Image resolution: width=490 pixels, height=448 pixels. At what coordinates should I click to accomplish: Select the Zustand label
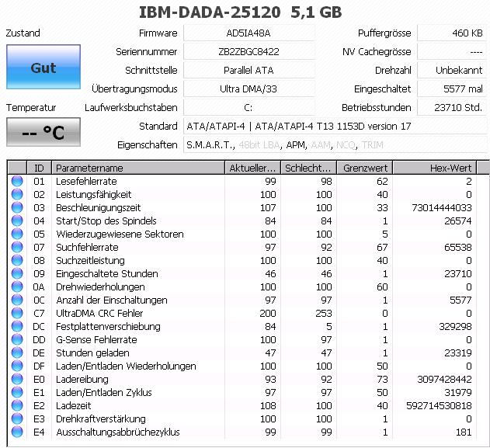tap(23, 33)
